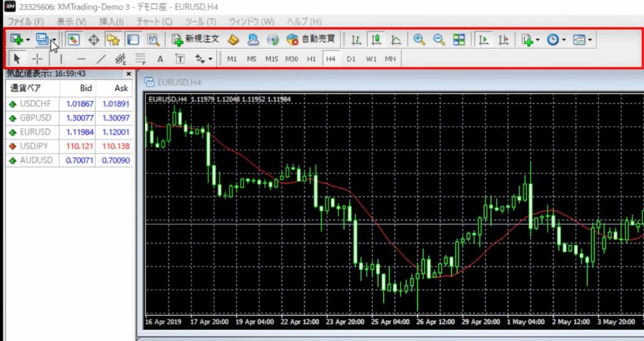The image size is (644, 341).
Task: Zoom out the chart with magnifier minus
Action: point(439,40)
